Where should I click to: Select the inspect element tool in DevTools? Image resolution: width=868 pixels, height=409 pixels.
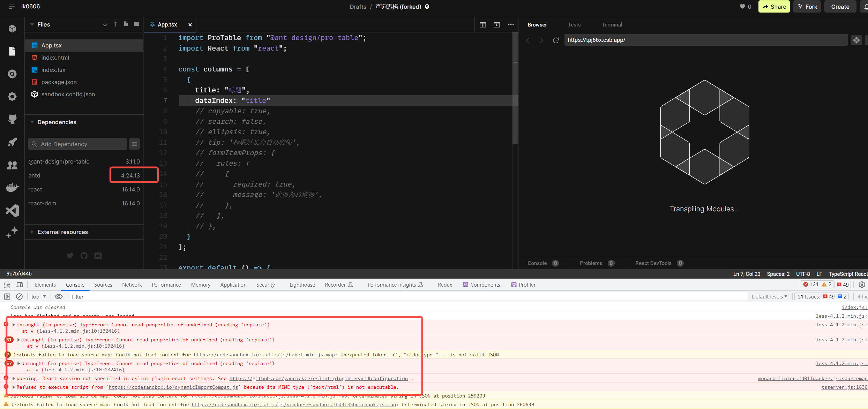coord(7,285)
